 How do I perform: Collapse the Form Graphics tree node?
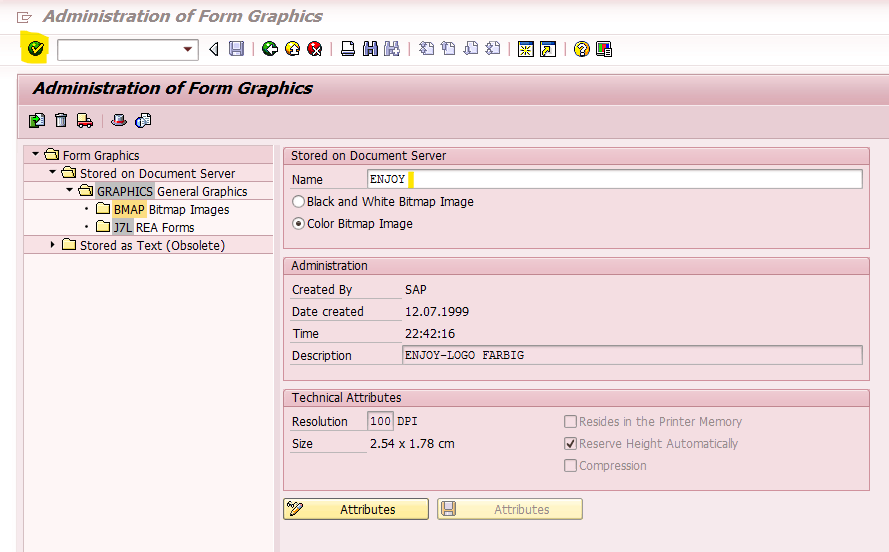click(36, 154)
